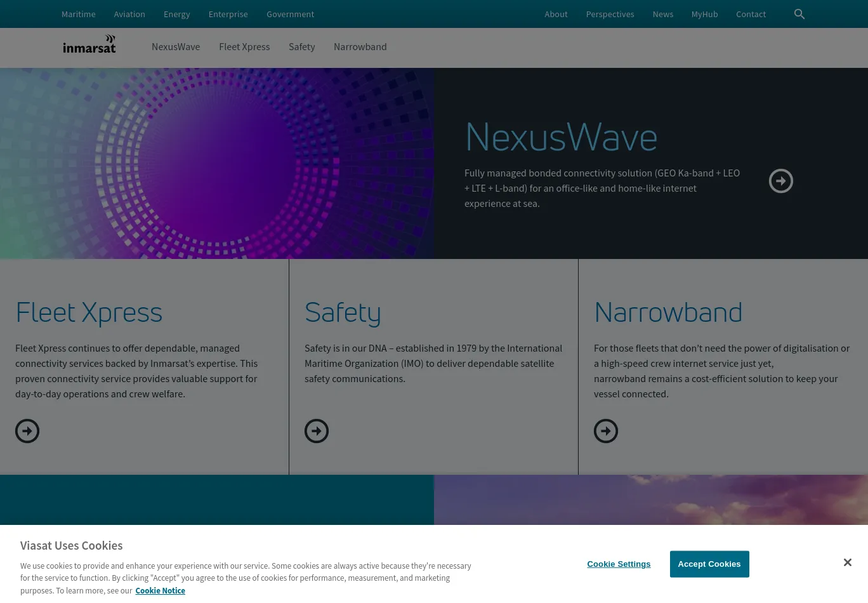The height and width of the screenshot is (603, 868).
Task: Click the Fleet Xpress arrow icon
Action: [x=27, y=431]
